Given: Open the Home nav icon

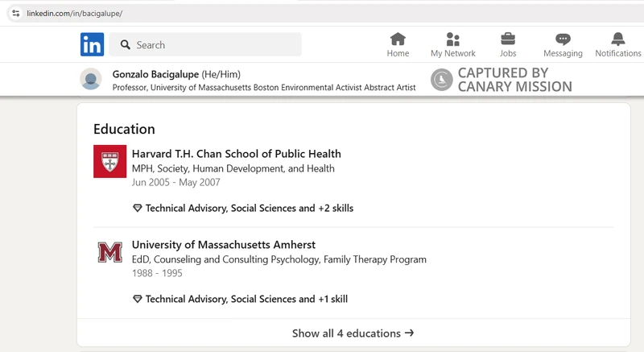Looking at the screenshot, I should pos(398,39).
